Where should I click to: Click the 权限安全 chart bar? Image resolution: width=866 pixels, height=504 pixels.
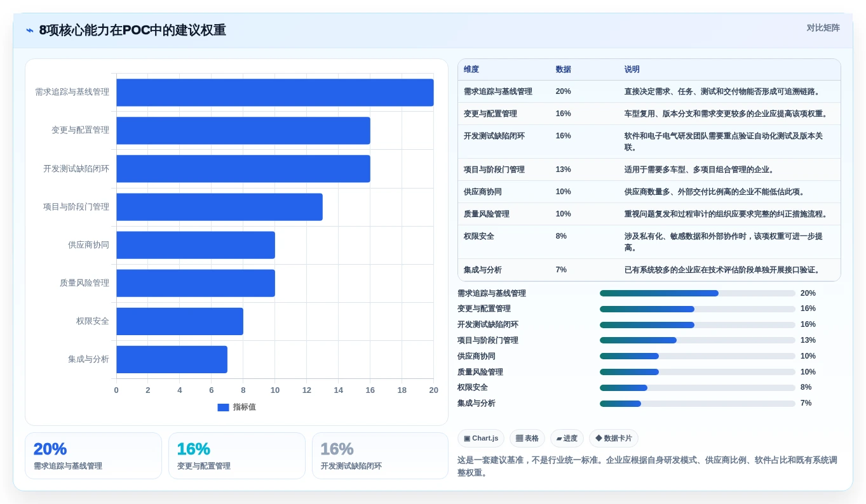pos(180,321)
